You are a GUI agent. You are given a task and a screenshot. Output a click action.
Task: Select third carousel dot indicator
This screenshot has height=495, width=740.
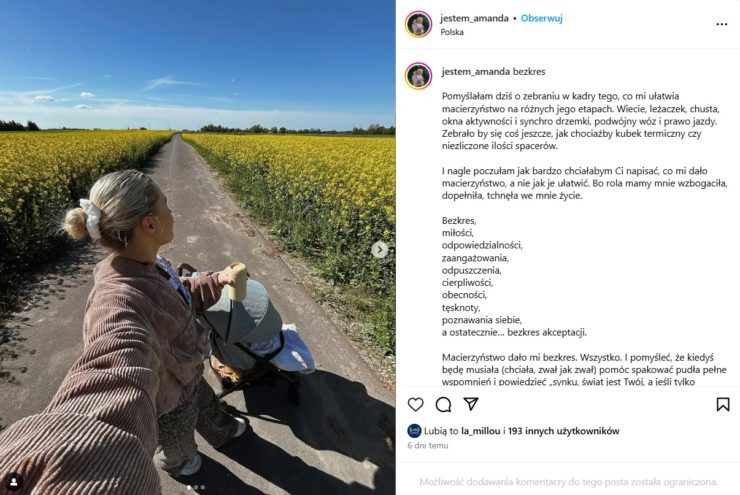[x=203, y=487]
